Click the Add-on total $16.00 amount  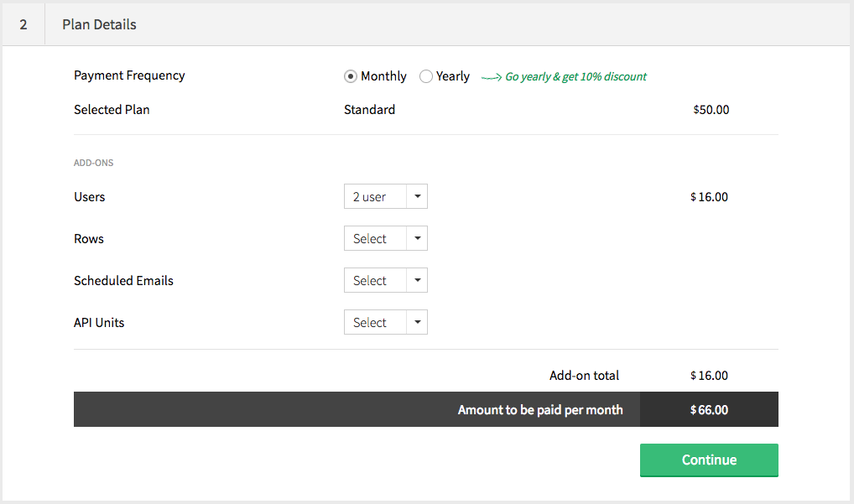click(x=710, y=376)
